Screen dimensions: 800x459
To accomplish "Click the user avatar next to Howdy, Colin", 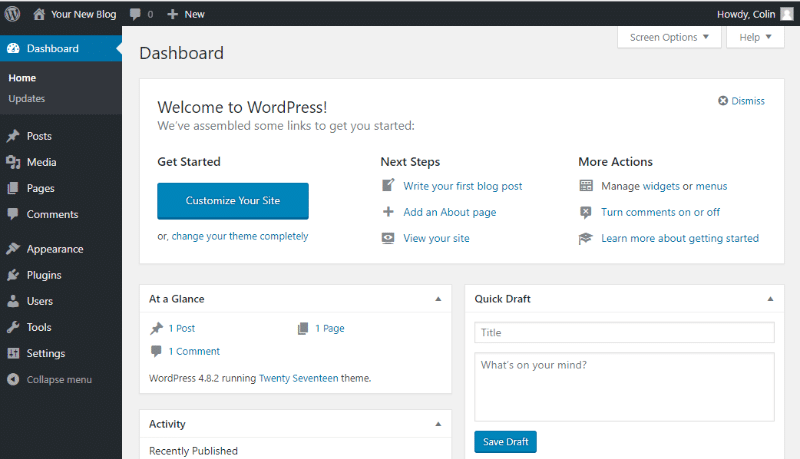I will (787, 14).
